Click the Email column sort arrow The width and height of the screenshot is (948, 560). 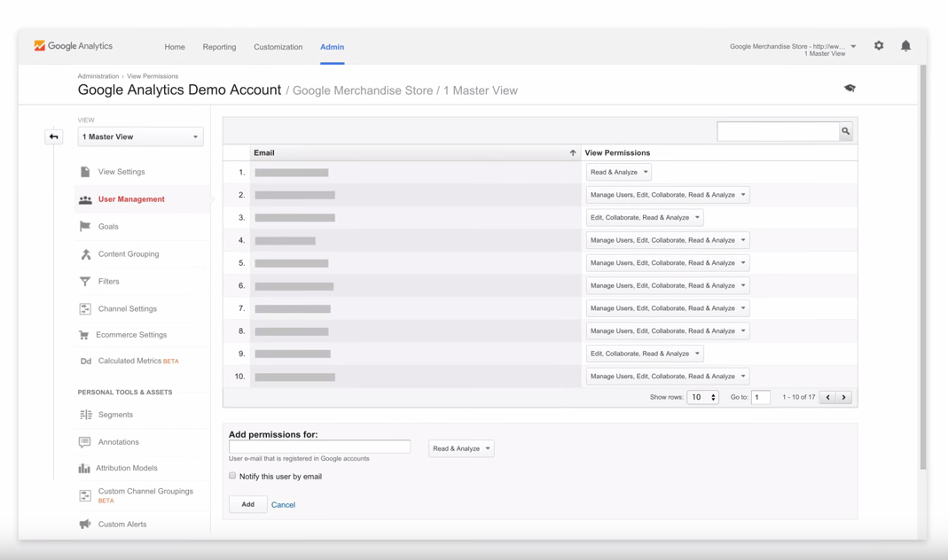coord(573,152)
